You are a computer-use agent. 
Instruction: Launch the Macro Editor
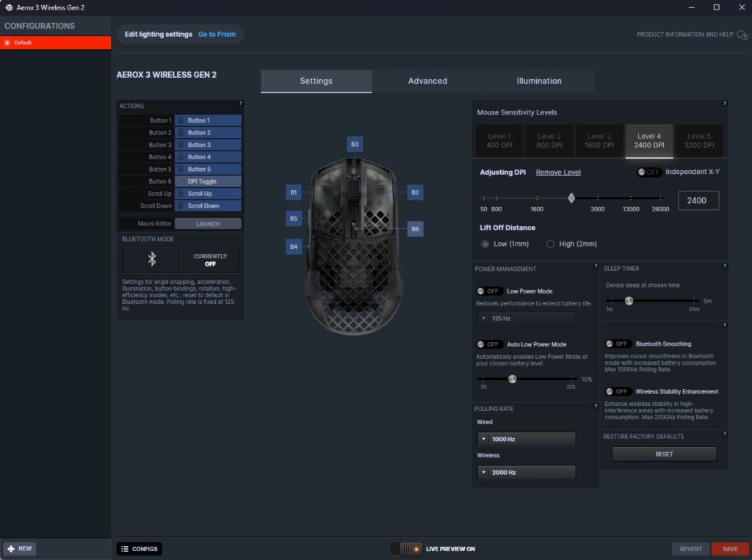208,224
